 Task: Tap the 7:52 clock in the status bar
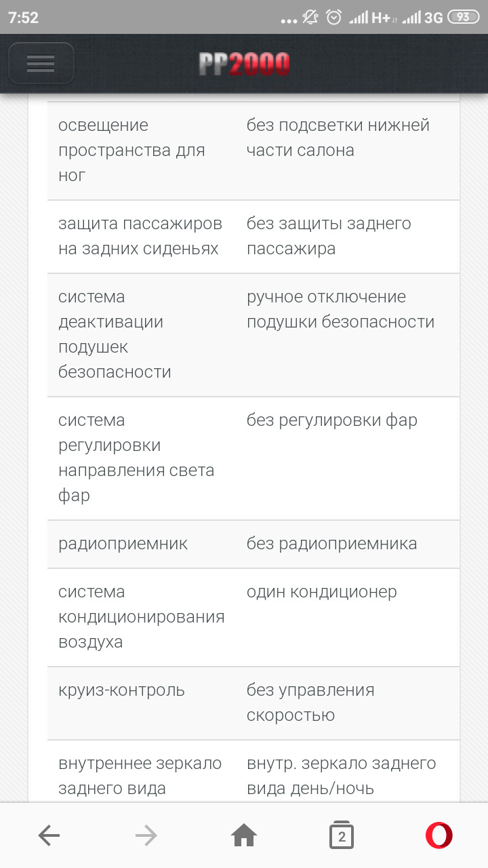[24, 18]
